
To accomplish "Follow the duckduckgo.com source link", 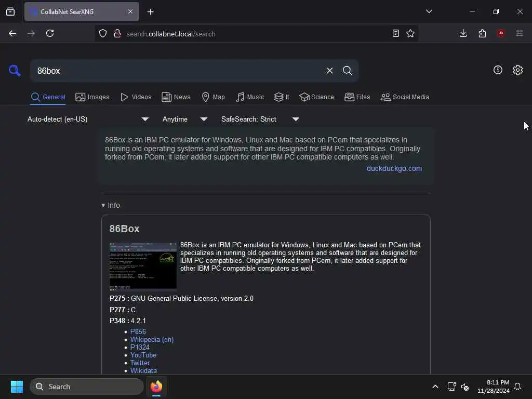I will [394, 168].
